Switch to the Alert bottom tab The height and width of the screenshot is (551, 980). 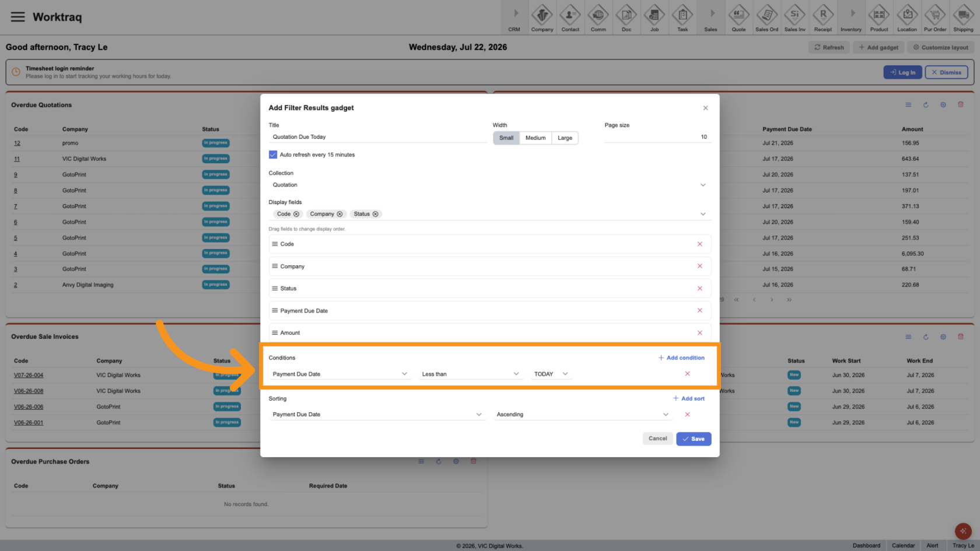coord(932,546)
